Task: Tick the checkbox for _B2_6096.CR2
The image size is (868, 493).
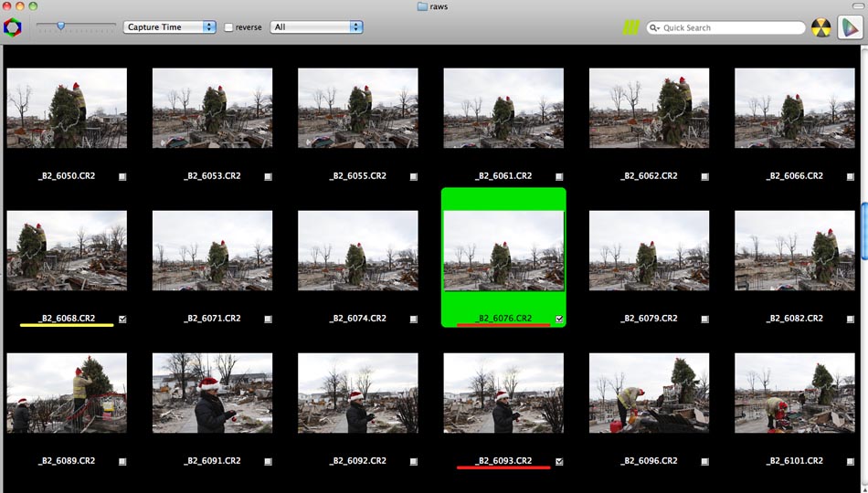Action: (704, 461)
